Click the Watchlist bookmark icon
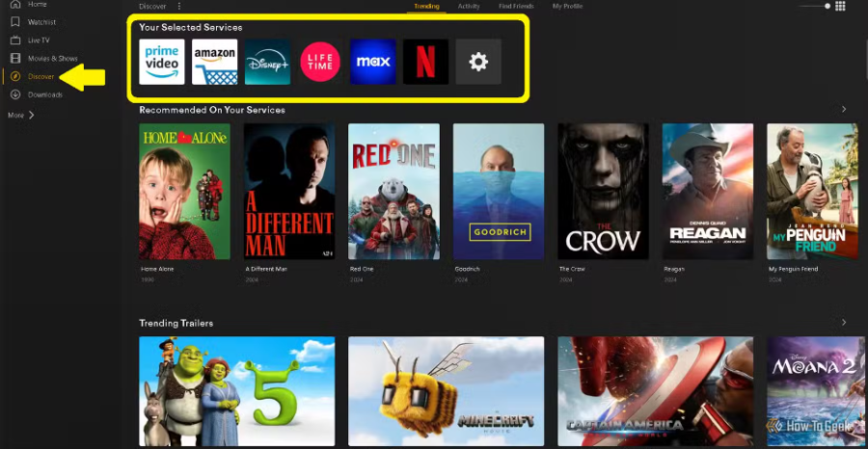Viewport: 868px width, 449px height. click(15, 22)
